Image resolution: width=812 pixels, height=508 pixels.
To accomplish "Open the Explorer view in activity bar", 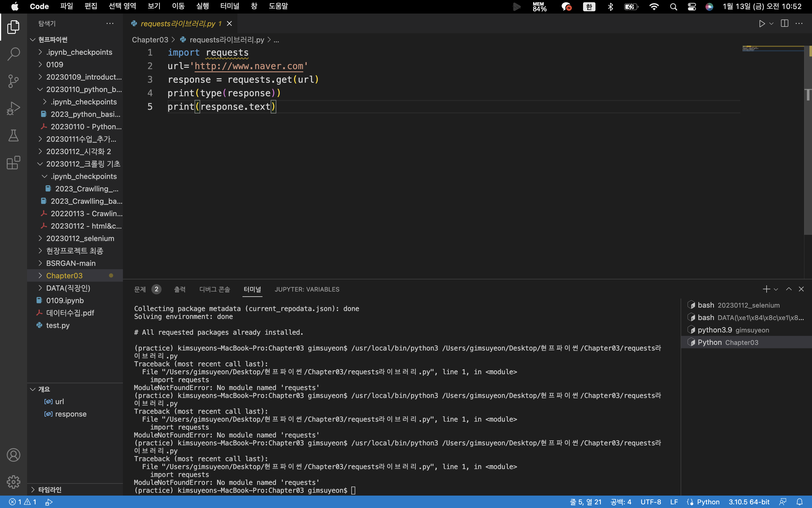I will pyautogui.click(x=14, y=27).
